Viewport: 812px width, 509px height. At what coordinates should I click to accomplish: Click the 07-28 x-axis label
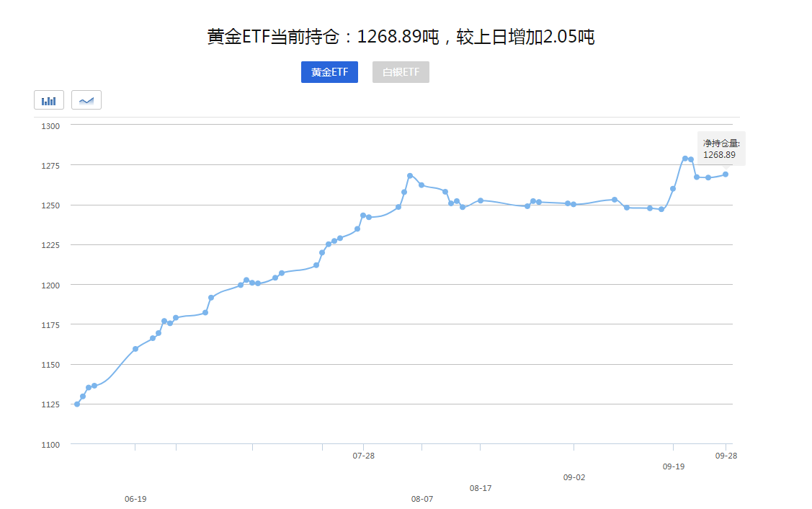[x=364, y=456]
